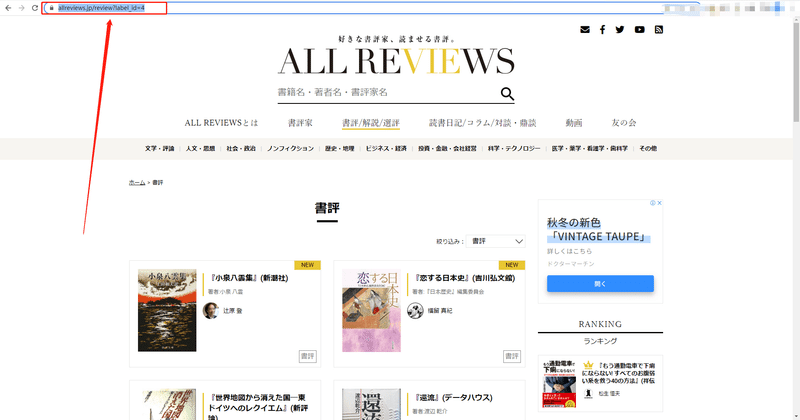800x420 pixels.
Task: Open the 『小泉八雲集』(新潮社) title link
Action: coord(248,278)
